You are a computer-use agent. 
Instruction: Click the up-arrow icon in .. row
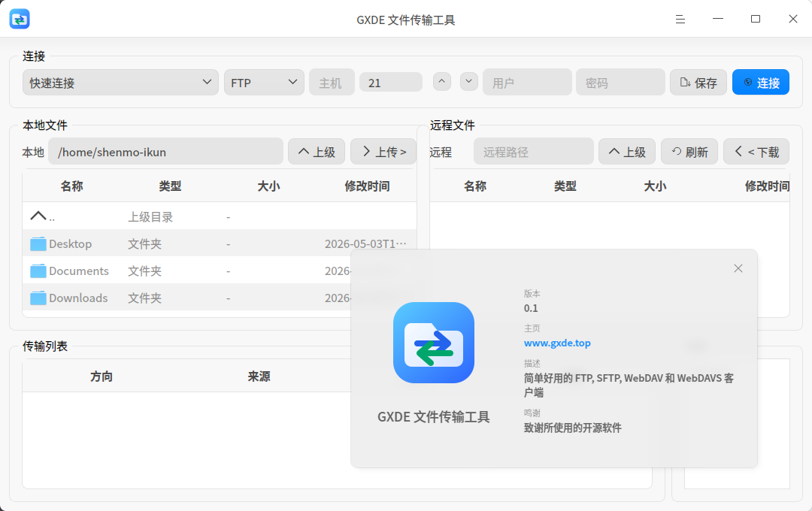coord(38,216)
